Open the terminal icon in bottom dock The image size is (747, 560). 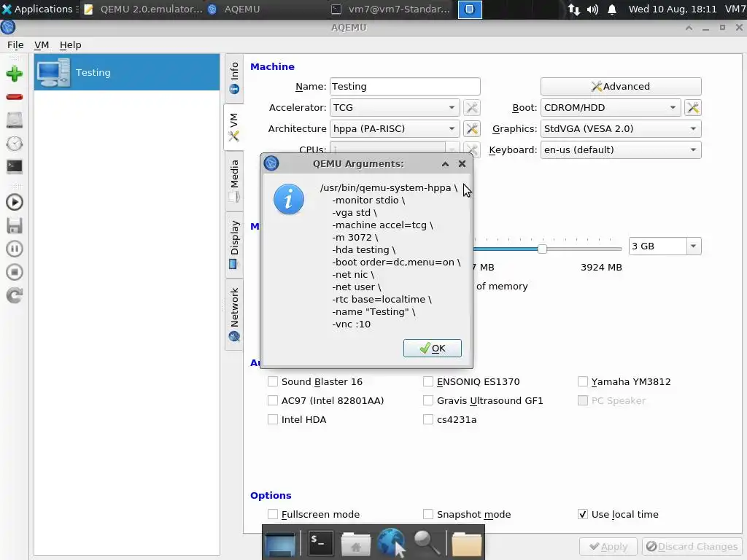(320, 542)
